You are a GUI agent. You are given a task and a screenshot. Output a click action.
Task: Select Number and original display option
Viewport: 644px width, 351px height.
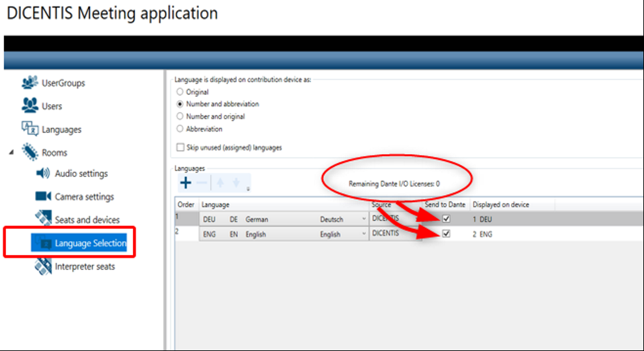pos(180,117)
